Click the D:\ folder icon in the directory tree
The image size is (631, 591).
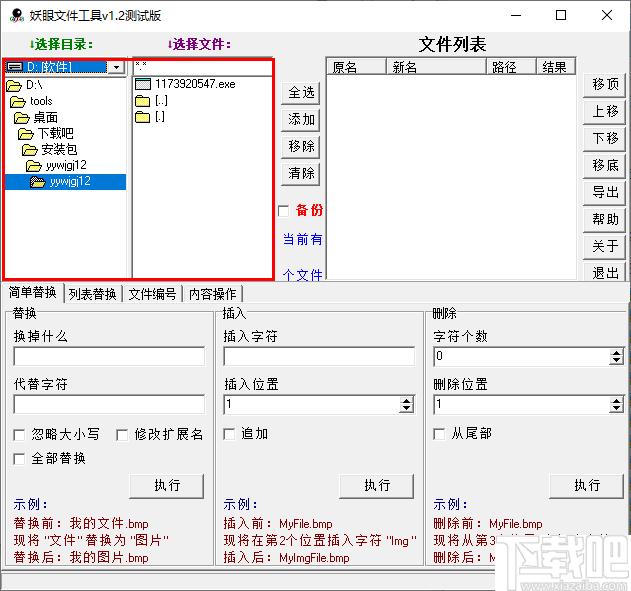(14, 85)
